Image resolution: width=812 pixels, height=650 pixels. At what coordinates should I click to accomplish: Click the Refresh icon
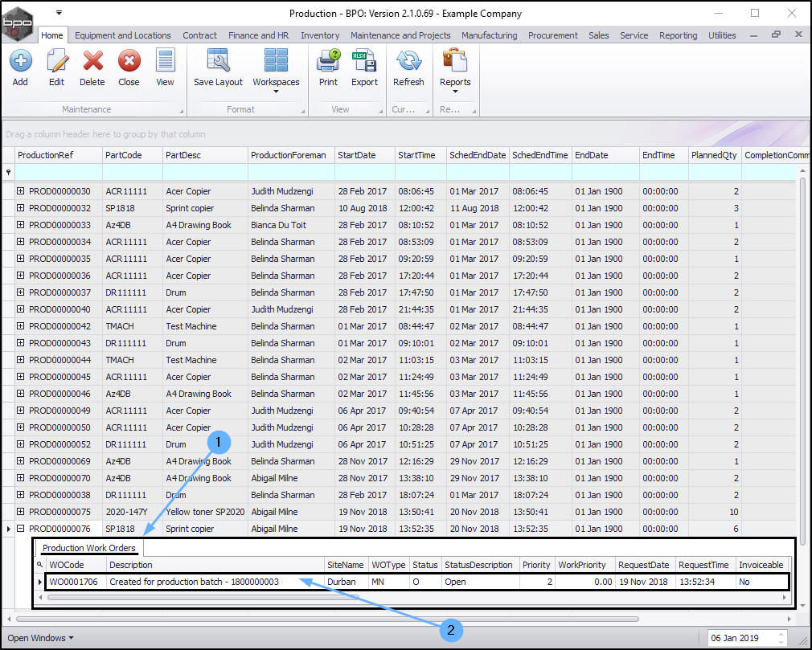coord(408,61)
